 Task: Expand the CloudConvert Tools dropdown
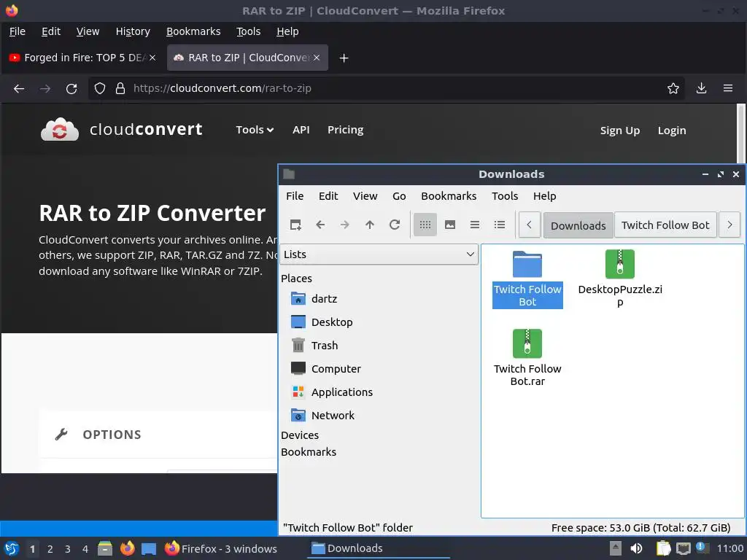coord(255,130)
